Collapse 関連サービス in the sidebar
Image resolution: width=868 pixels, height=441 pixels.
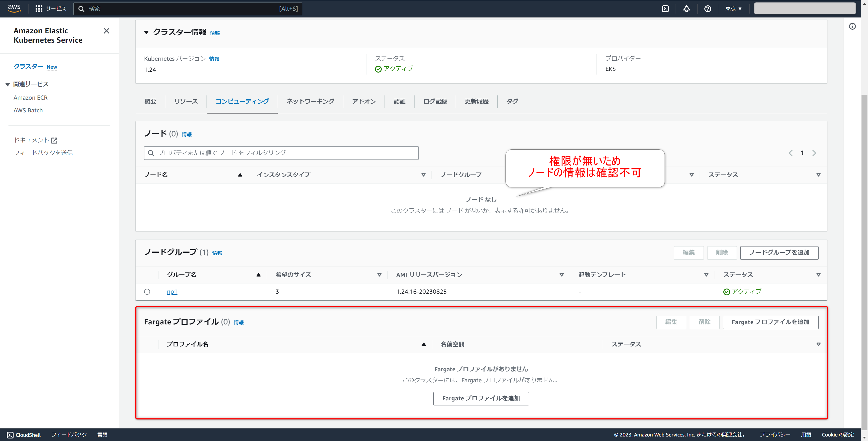7,84
